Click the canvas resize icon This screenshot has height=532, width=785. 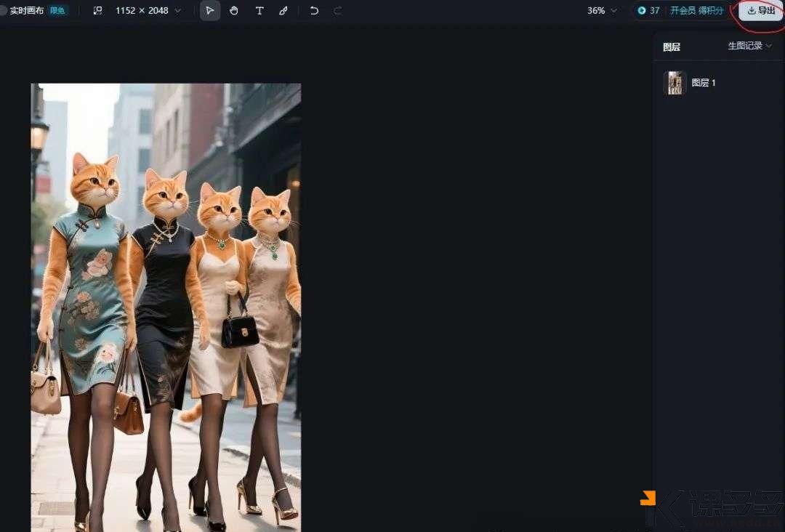click(x=98, y=11)
